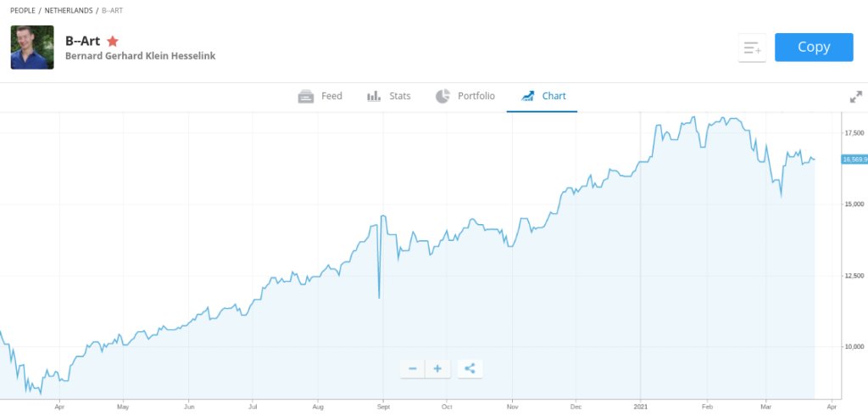
Task: Click the 2021 label on time axis
Action: 641,407
